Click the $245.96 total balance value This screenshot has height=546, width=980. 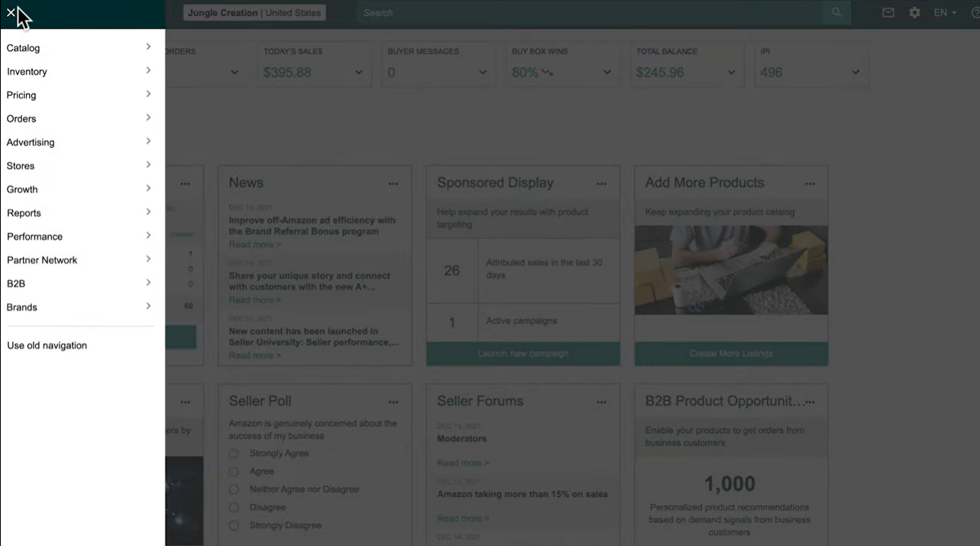click(660, 73)
